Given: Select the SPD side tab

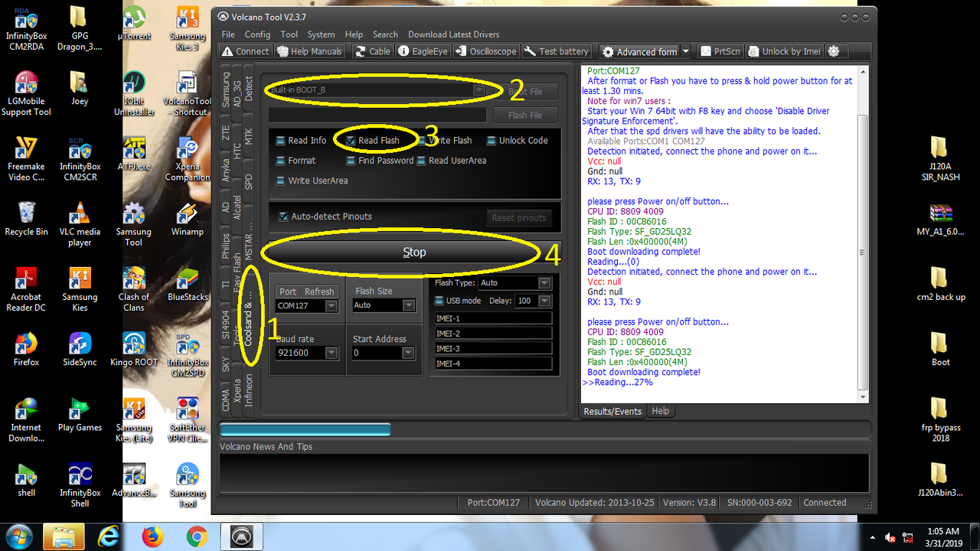Looking at the screenshot, I should pos(248,182).
